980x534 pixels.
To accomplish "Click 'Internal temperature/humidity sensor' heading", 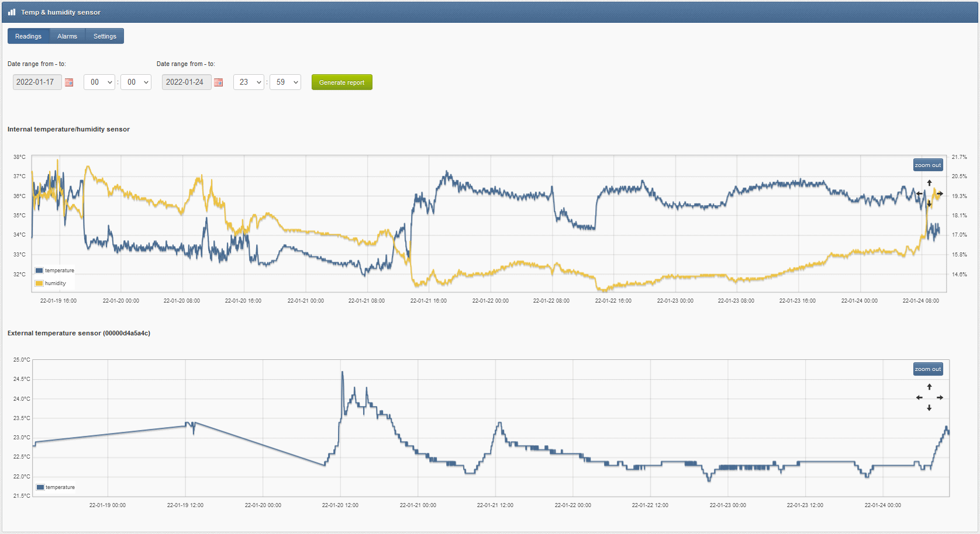I will tap(68, 129).
